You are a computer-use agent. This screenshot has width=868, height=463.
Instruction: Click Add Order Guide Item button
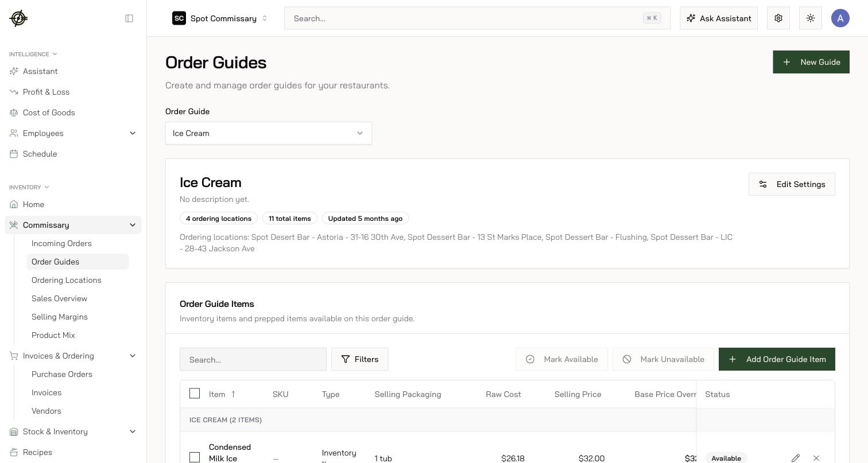(x=777, y=359)
